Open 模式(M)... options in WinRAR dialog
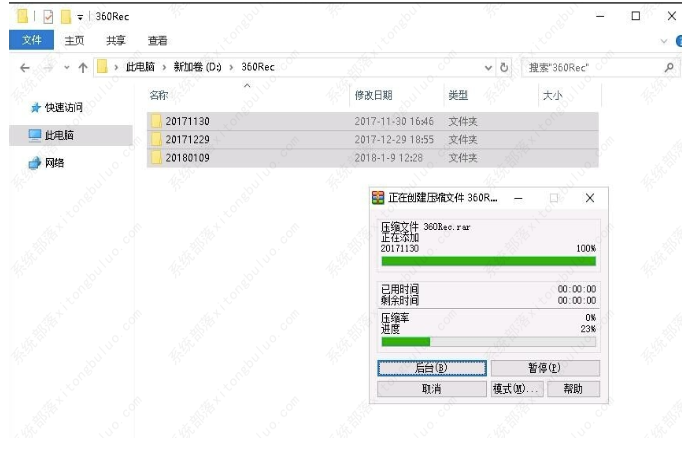The width and height of the screenshot is (682, 454). click(x=517, y=389)
